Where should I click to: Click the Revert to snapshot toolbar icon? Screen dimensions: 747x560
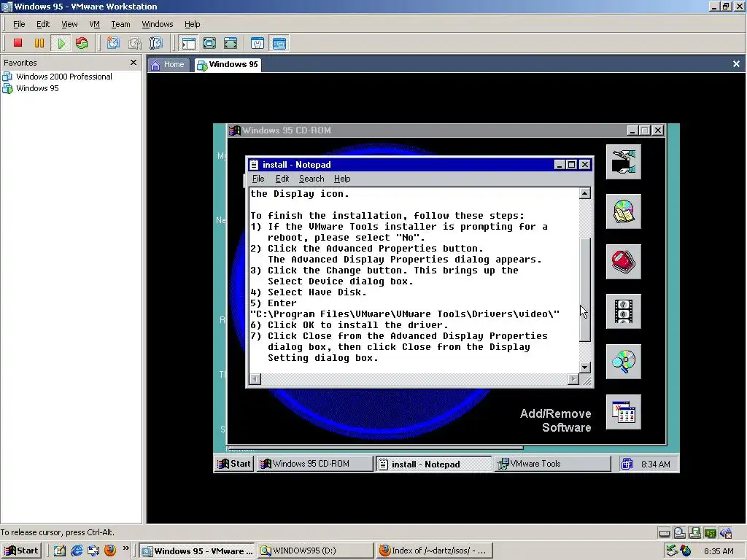pyautogui.click(x=135, y=43)
